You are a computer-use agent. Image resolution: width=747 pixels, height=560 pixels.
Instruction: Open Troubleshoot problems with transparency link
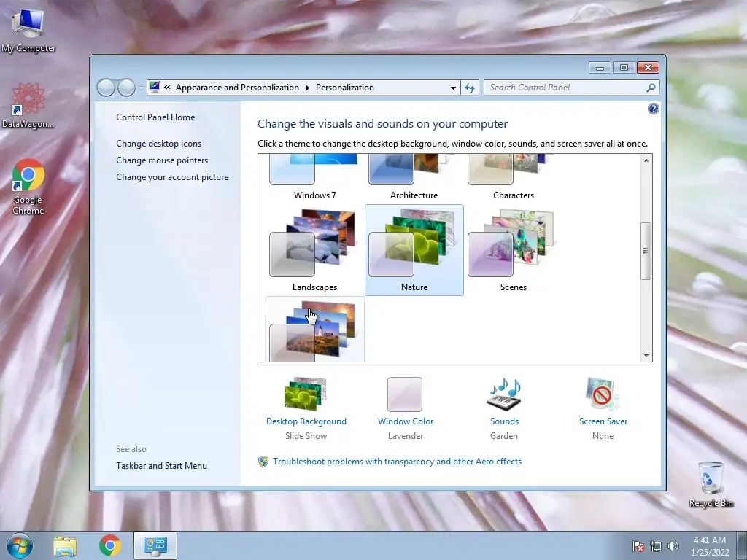[x=398, y=462]
